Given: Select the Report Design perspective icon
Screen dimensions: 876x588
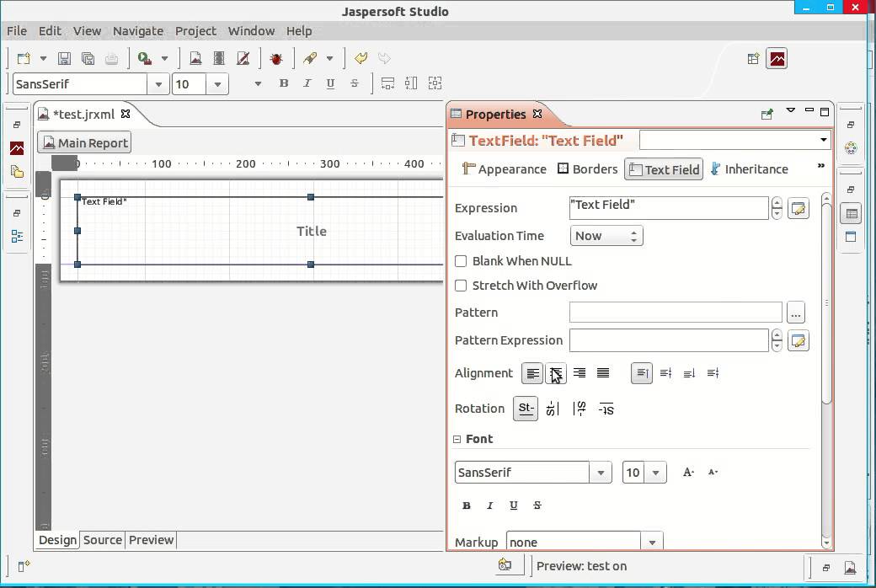Looking at the screenshot, I should (x=777, y=58).
